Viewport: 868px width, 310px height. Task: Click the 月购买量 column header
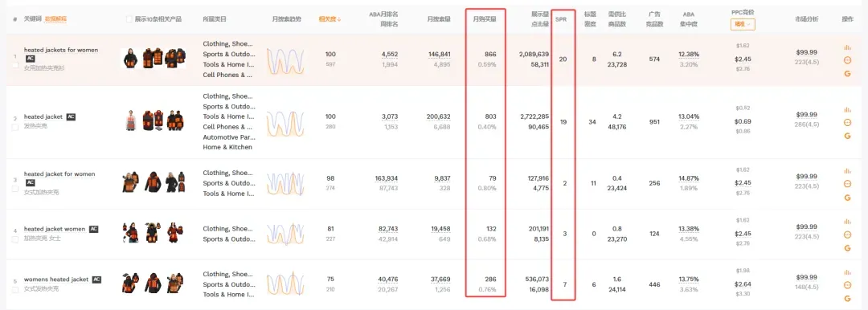tap(485, 18)
